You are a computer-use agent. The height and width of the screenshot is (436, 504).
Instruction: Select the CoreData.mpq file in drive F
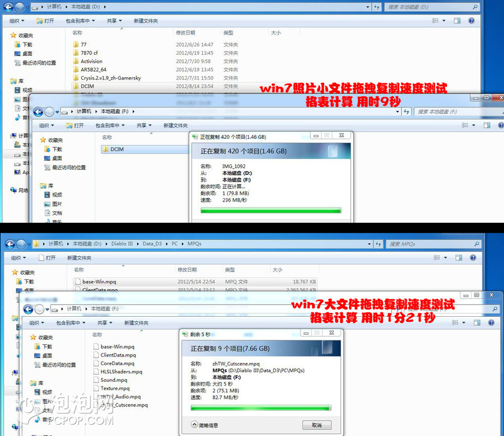[118, 363]
